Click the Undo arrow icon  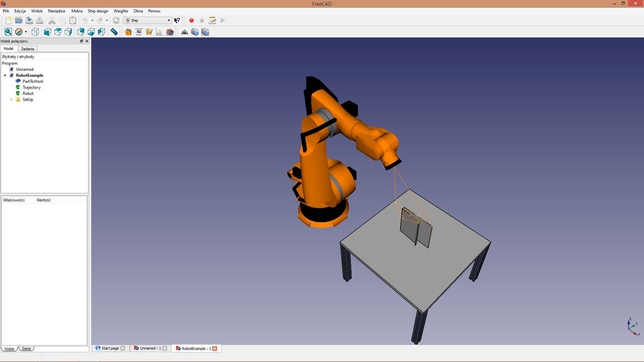tap(85, 21)
